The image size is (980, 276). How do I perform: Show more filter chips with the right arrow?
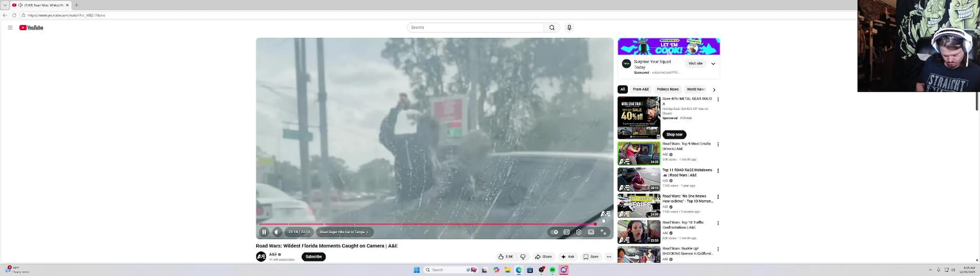pyautogui.click(x=714, y=90)
